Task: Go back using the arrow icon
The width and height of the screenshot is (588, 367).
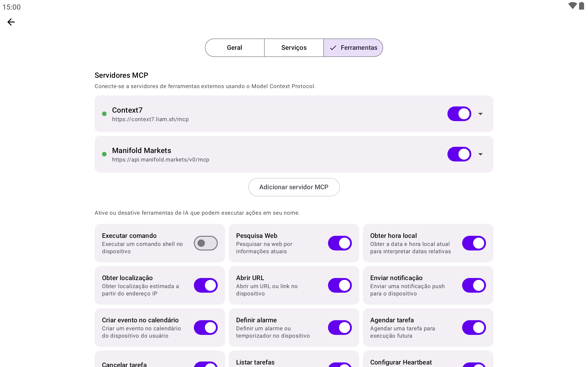Action: pos(11,22)
